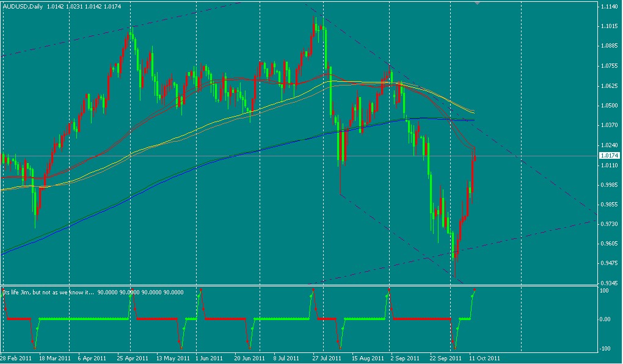This screenshot has height=364, width=623.
Task: Click the AUDUSD,Daily chart title text
Action: pos(22,6)
